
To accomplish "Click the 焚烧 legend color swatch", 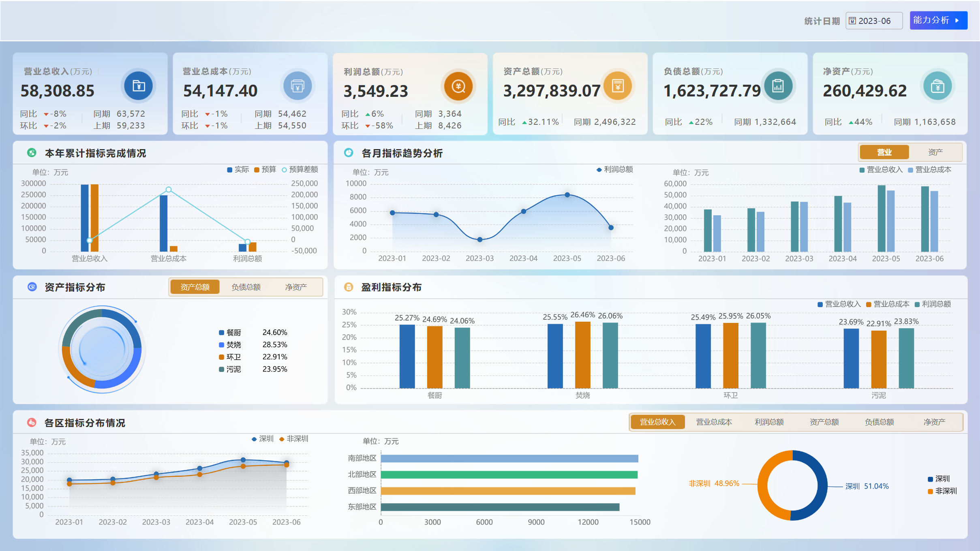I will click(222, 345).
